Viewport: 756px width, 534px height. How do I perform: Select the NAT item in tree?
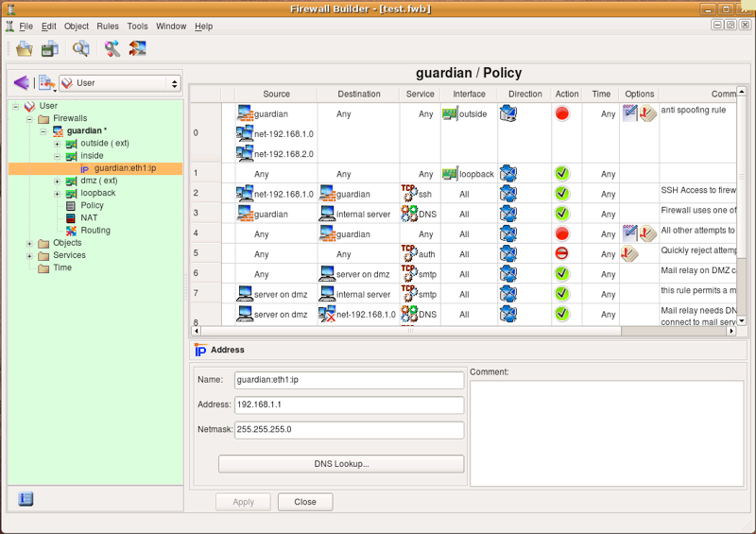89,217
